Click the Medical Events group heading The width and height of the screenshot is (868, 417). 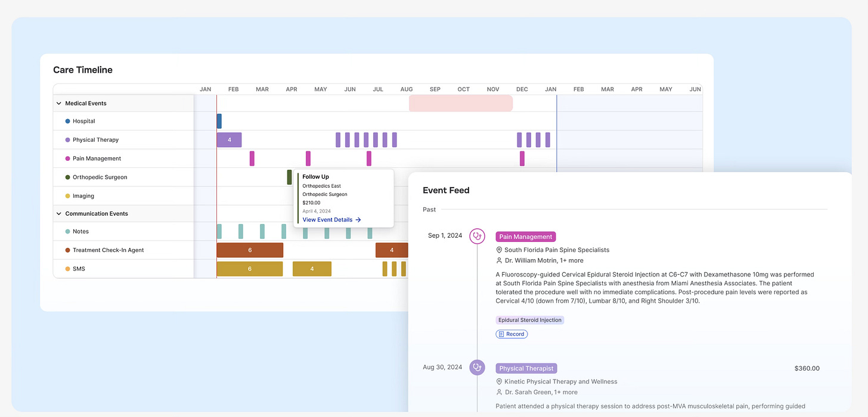pyautogui.click(x=86, y=103)
